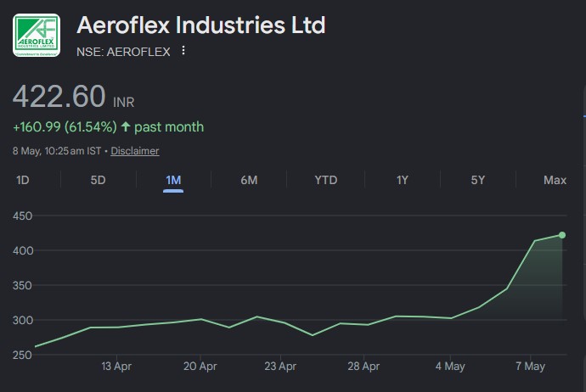This screenshot has height=392, width=586.
Task: Switch to the 6M chart range
Action: (x=249, y=181)
